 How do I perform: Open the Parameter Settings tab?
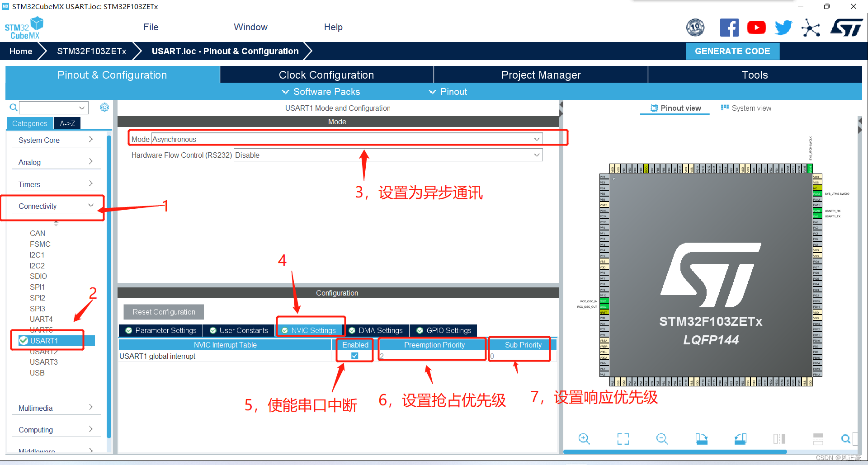click(x=161, y=330)
